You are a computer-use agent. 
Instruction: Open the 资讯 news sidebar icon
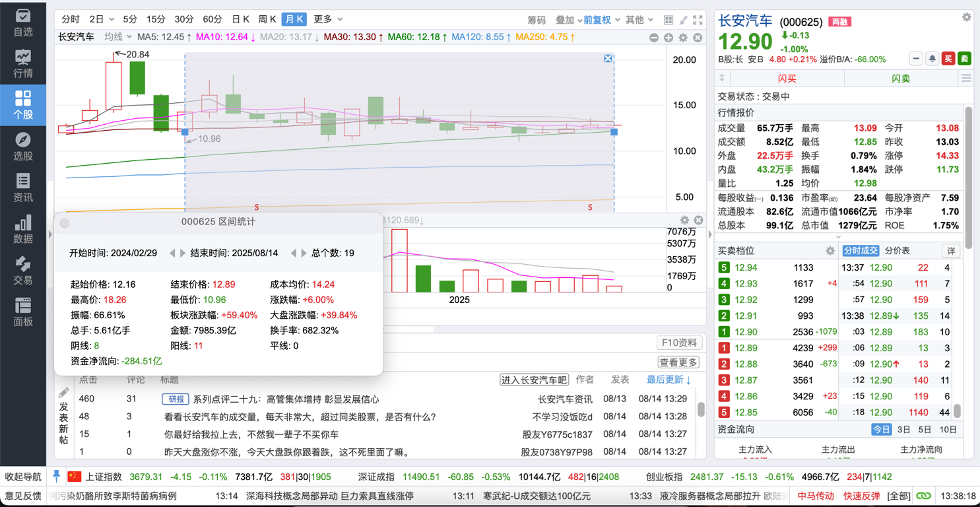click(x=22, y=188)
